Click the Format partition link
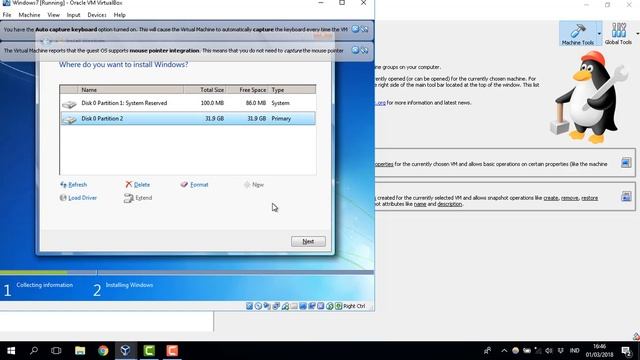Image resolution: width=640 pixels, height=360 pixels. click(194, 184)
